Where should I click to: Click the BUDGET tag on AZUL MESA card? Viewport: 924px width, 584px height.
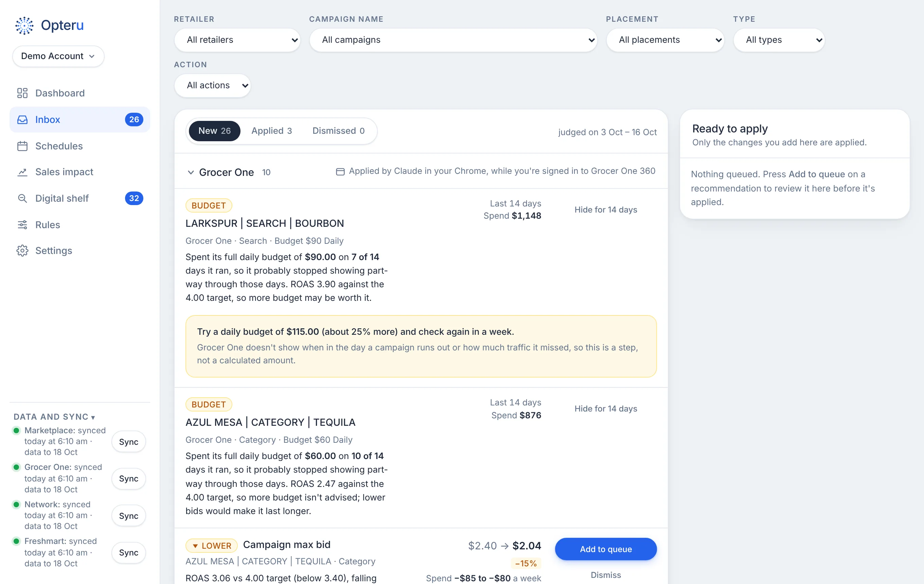pos(208,404)
